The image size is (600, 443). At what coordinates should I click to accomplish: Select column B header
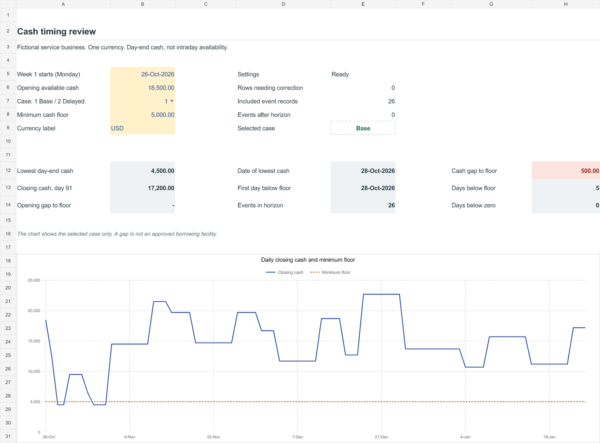tap(143, 4)
